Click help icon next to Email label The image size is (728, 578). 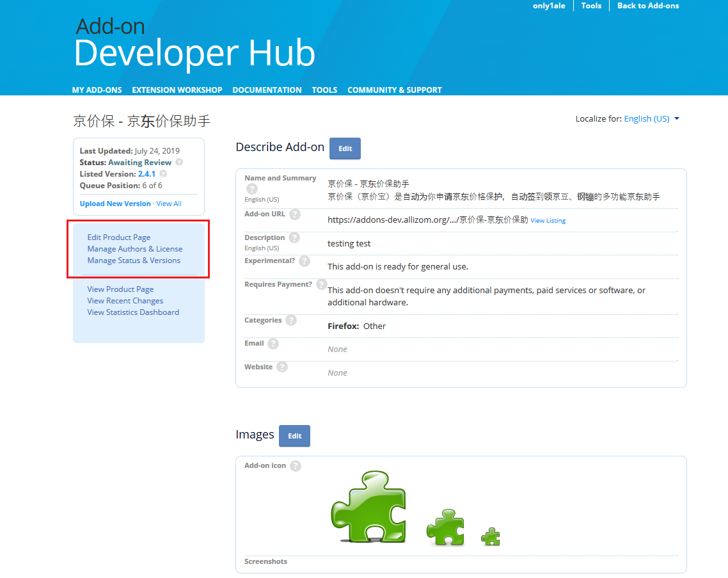pyautogui.click(x=273, y=343)
